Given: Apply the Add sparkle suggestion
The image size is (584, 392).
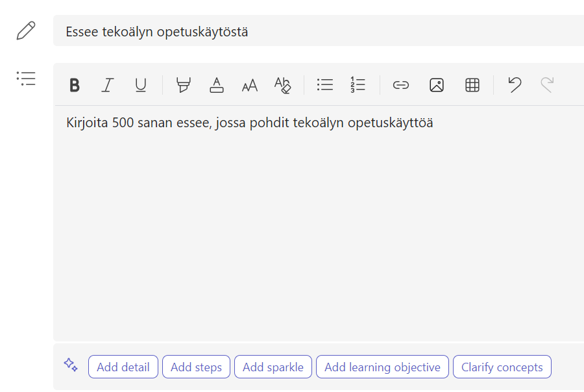Looking at the screenshot, I should [x=273, y=367].
